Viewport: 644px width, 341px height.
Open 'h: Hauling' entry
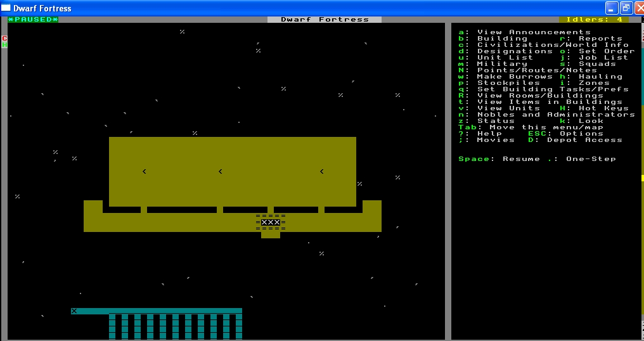[x=591, y=77]
